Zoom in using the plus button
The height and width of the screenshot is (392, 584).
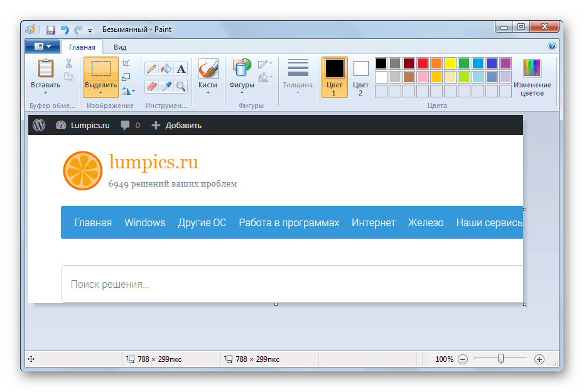tap(539, 359)
